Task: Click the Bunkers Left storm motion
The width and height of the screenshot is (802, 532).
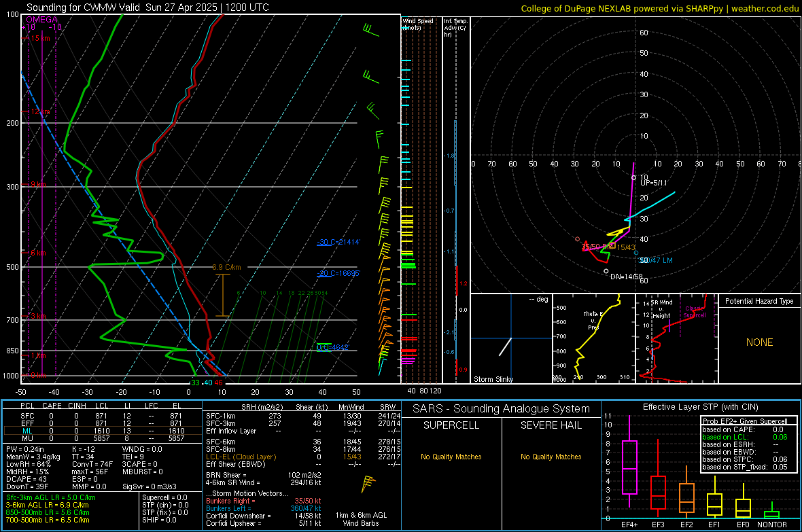Action: (x=264, y=508)
